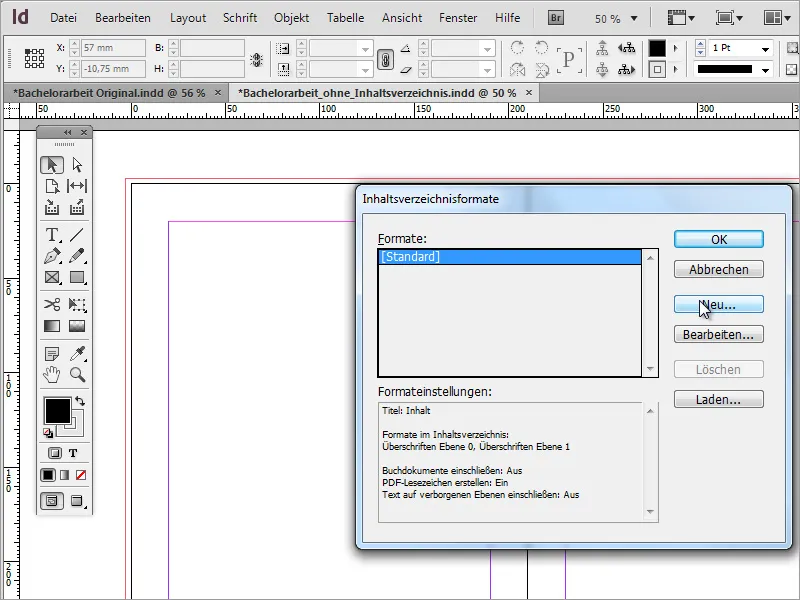Select the Rectangle tool

click(x=77, y=277)
